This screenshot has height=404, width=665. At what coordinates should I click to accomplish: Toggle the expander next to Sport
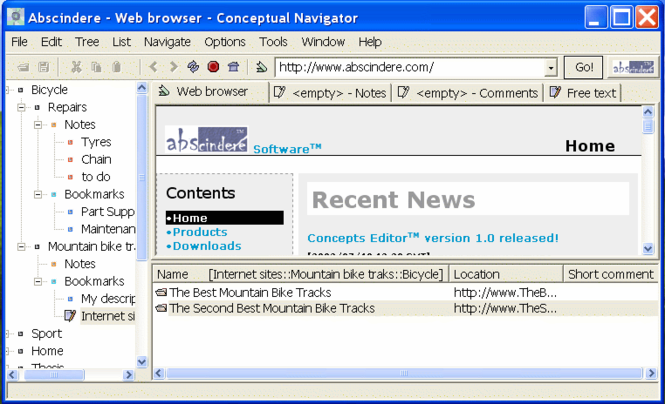(8, 334)
